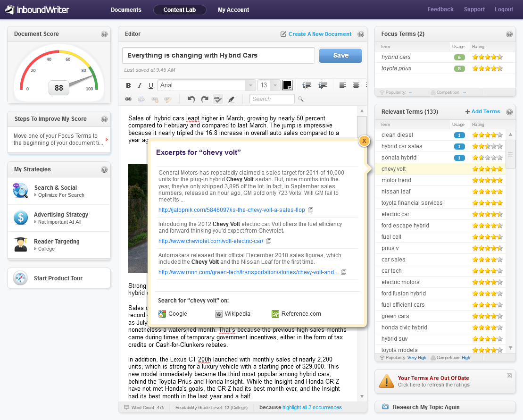Open the Arial font family dropdown

[x=250, y=85]
